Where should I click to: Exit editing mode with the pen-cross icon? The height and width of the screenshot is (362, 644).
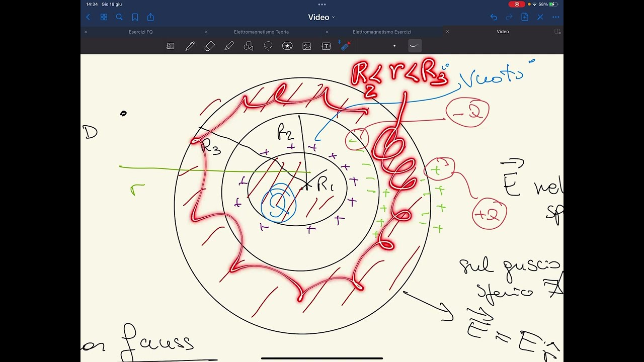[x=540, y=17]
